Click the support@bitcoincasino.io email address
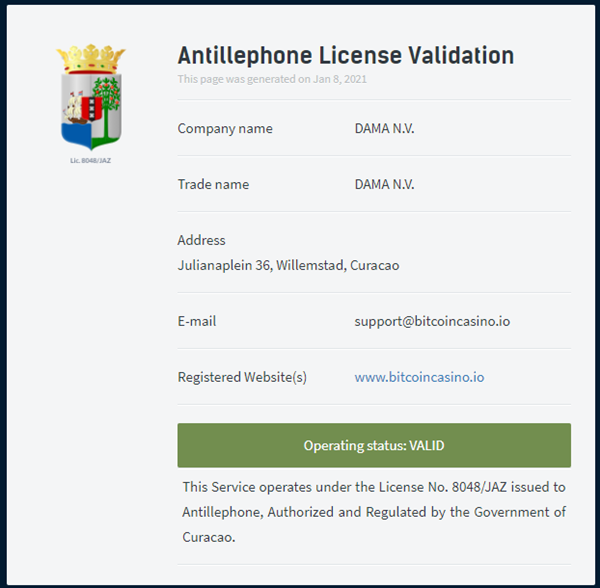 (x=432, y=321)
